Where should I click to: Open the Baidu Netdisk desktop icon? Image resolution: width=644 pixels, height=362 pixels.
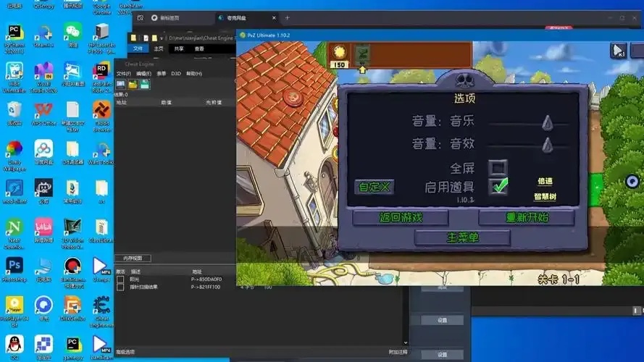pos(43,152)
